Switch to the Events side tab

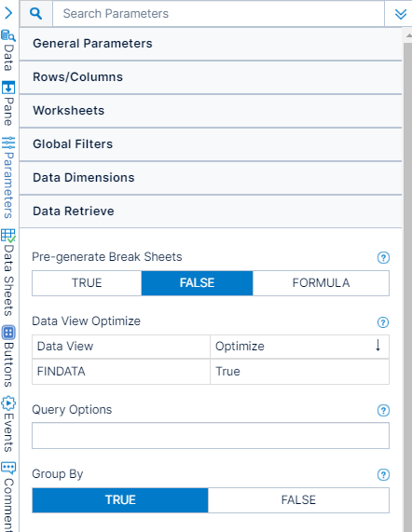[8, 424]
